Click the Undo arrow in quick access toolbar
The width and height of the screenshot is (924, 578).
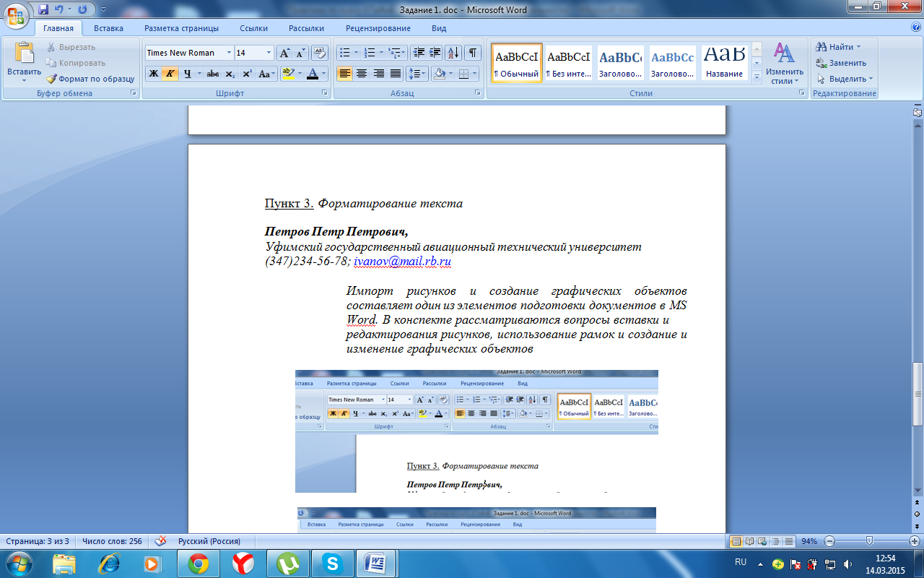[x=60, y=9]
